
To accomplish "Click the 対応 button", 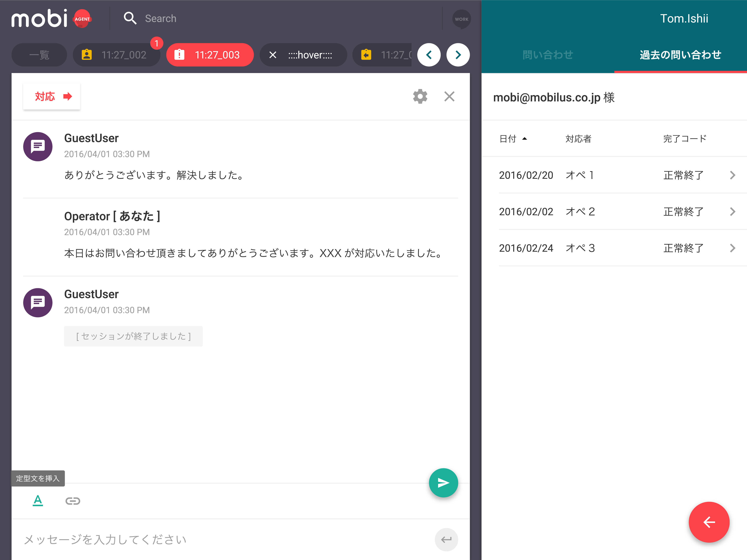I will click(52, 96).
